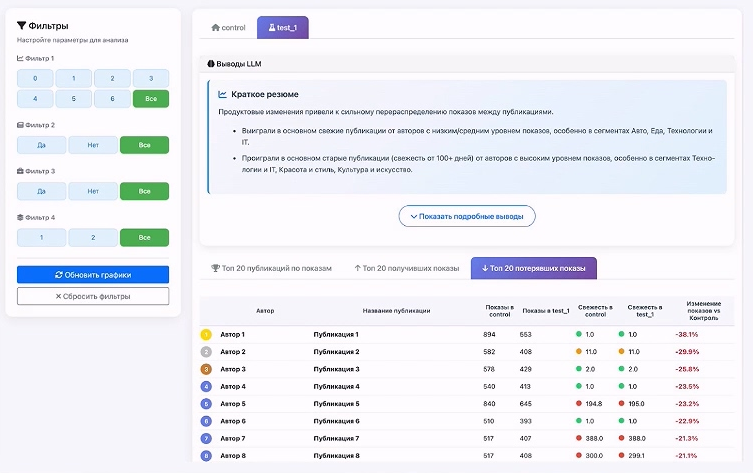Click the chart icon beside Краткое резюме

tap(222, 94)
